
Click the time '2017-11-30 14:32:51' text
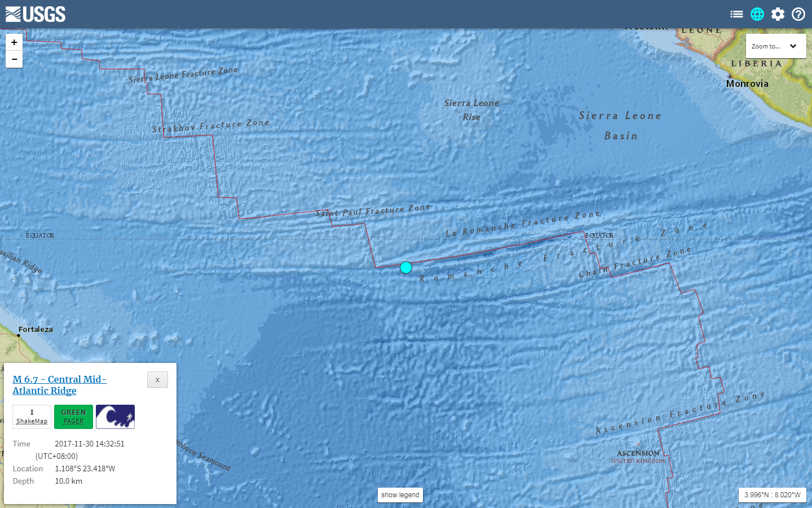pyautogui.click(x=90, y=444)
